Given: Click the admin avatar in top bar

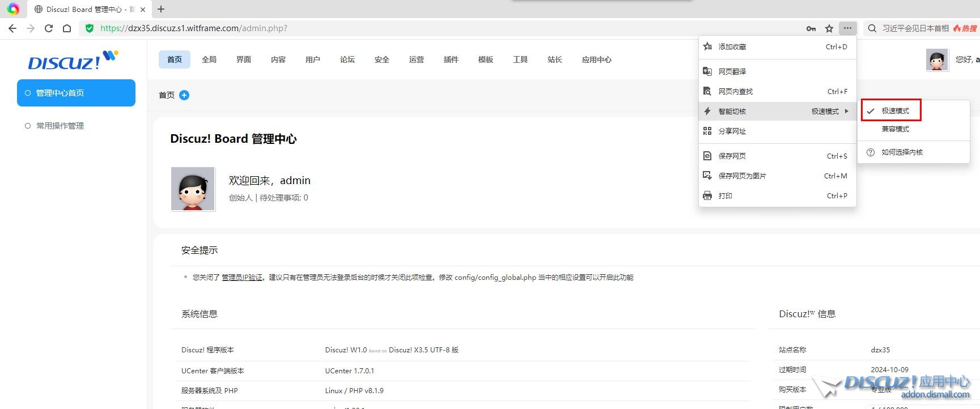Looking at the screenshot, I should pyautogui.click(x=937, y=59).
